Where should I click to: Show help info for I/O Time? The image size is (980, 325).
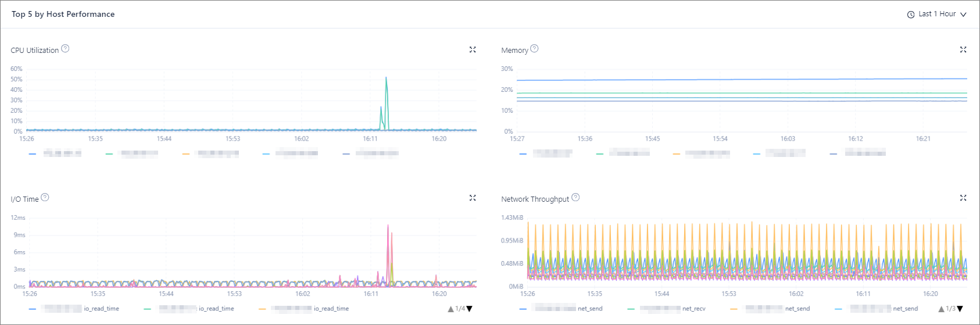tap(45, 198)
